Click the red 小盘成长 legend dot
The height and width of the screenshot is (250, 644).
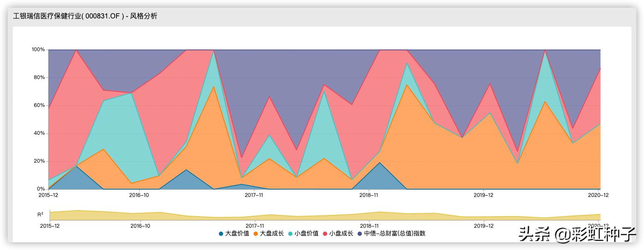325,233
